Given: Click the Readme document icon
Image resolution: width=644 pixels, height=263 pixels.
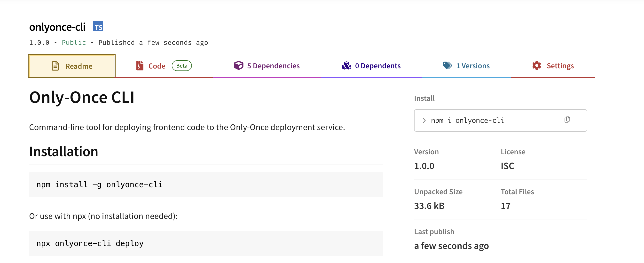Looking at the screenshot, I should [55, 66].
